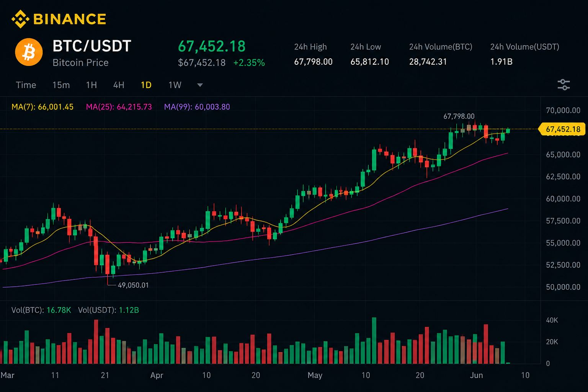Choose the 4H interval tab
Viewport: 588px width, 392px height.
[119, 85]
